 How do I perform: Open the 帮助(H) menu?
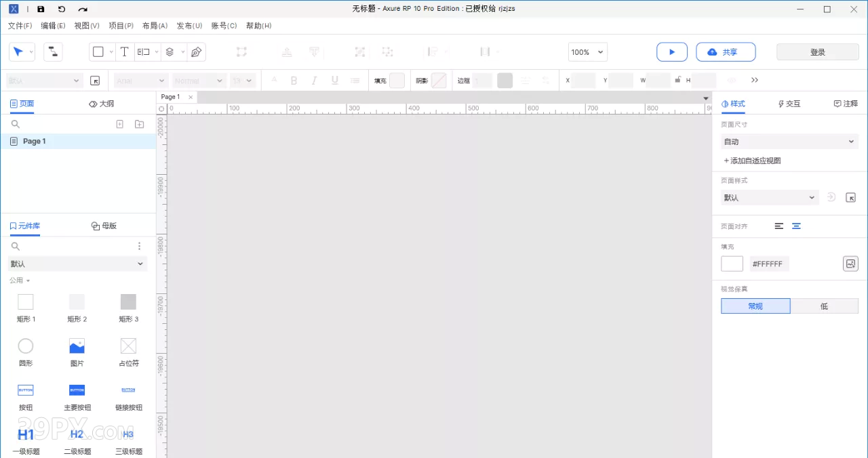(258, 26)
